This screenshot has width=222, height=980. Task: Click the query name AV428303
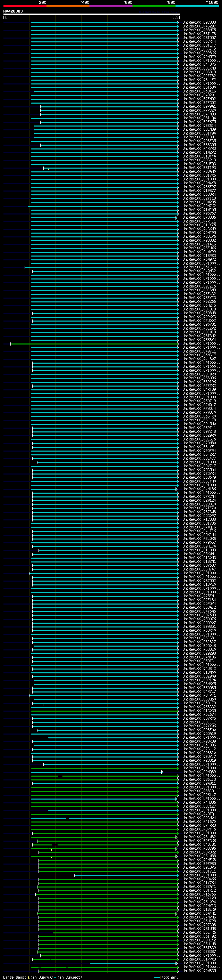point(13,11)
